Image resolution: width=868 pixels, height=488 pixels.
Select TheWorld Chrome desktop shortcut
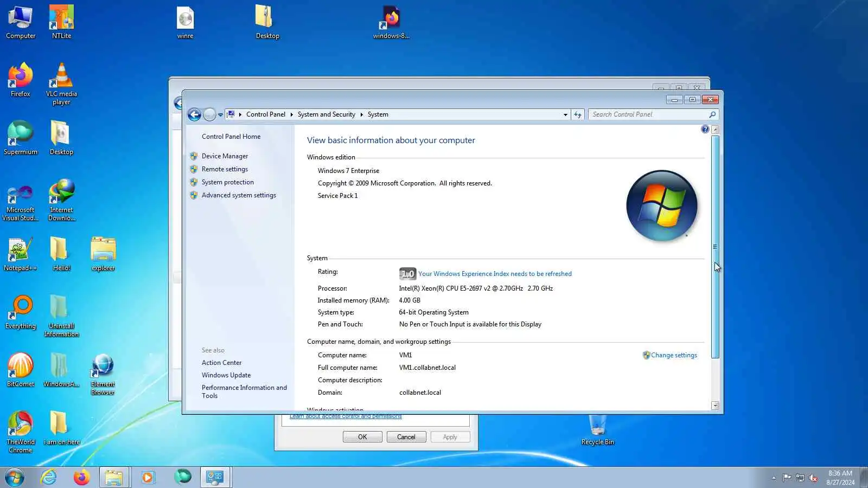21,432
